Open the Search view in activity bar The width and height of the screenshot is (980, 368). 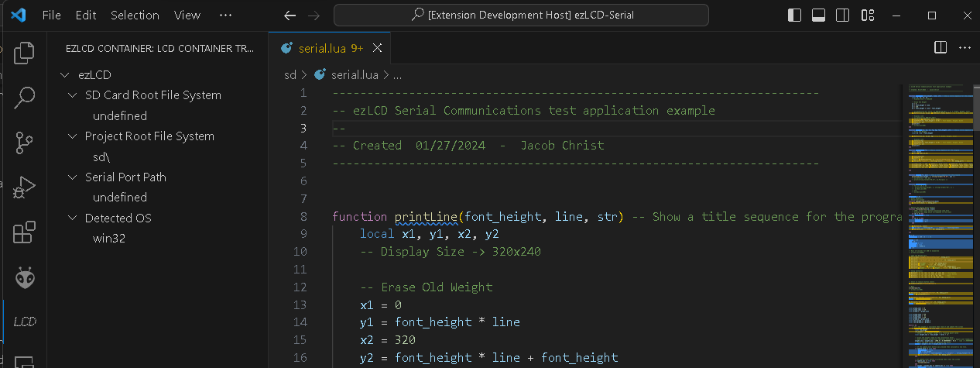[25, 98]
